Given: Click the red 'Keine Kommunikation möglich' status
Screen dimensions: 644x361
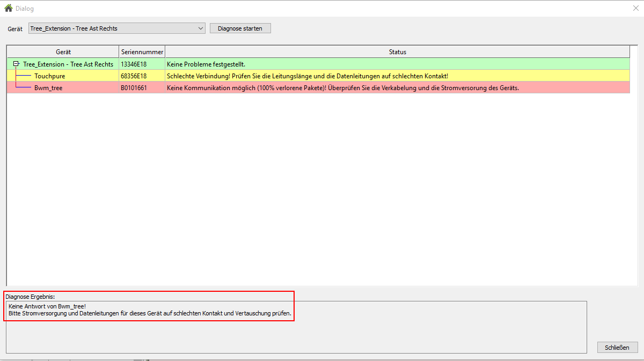Looking at the screenshot, I should click(342, 88).
